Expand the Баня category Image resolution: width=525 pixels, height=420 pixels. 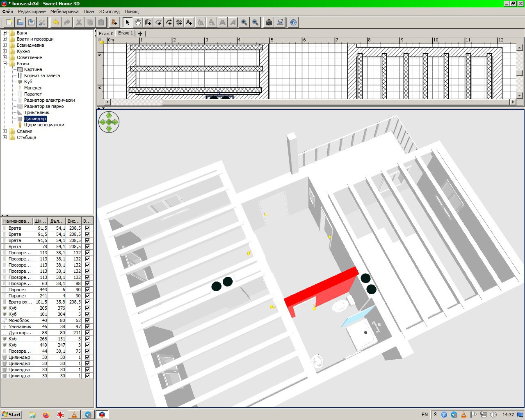coord(5,33)
